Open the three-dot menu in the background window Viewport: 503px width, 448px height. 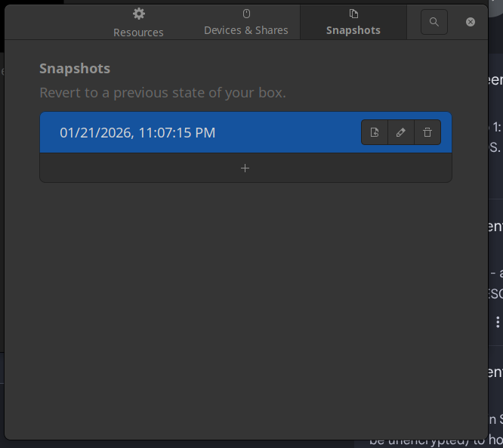[x=497, y=321]
